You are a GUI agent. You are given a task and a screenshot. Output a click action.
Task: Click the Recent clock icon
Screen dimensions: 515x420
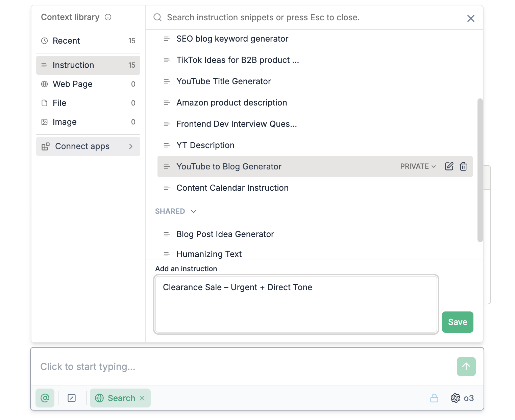pyautogui.click(x=44, y=41)
